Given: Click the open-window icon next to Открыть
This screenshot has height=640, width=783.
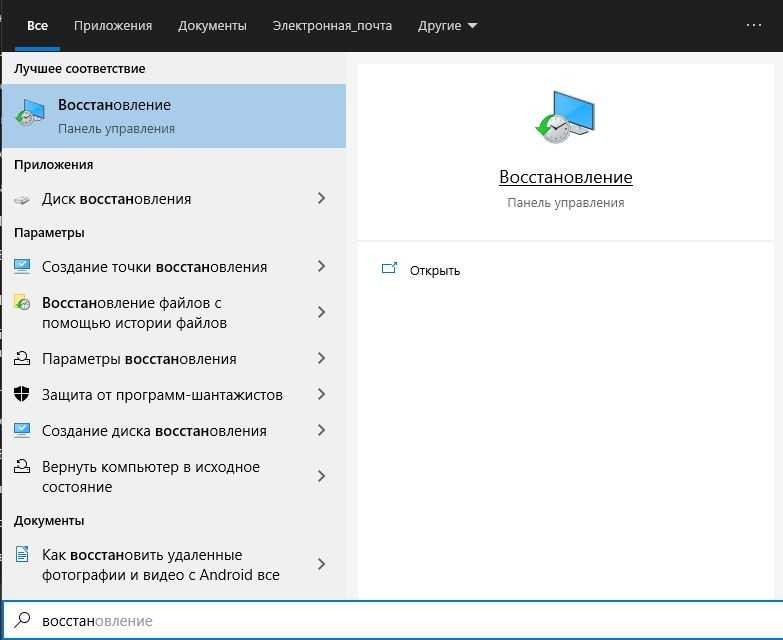Looking at the screenshot, I should point(390,269).
